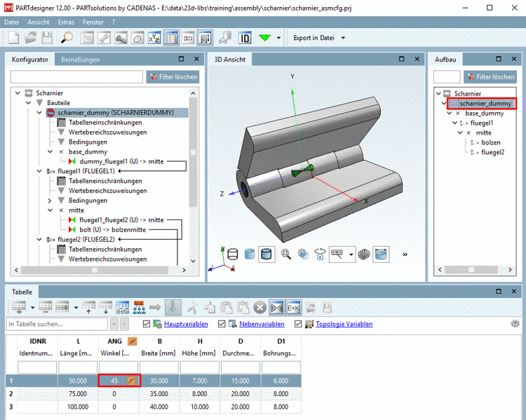This screenshot has height=420, width=526.
Task: Click the copy icon in table toolbar
Action: 210,307
